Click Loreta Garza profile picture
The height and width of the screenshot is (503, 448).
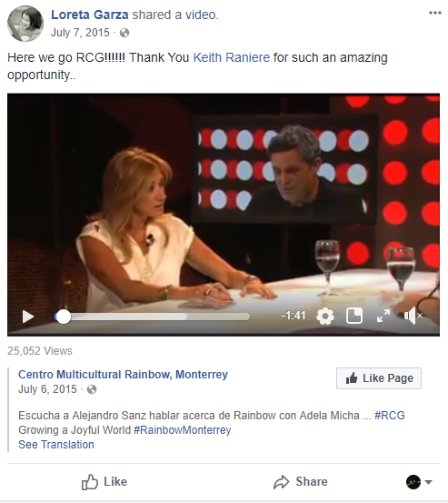25,24
